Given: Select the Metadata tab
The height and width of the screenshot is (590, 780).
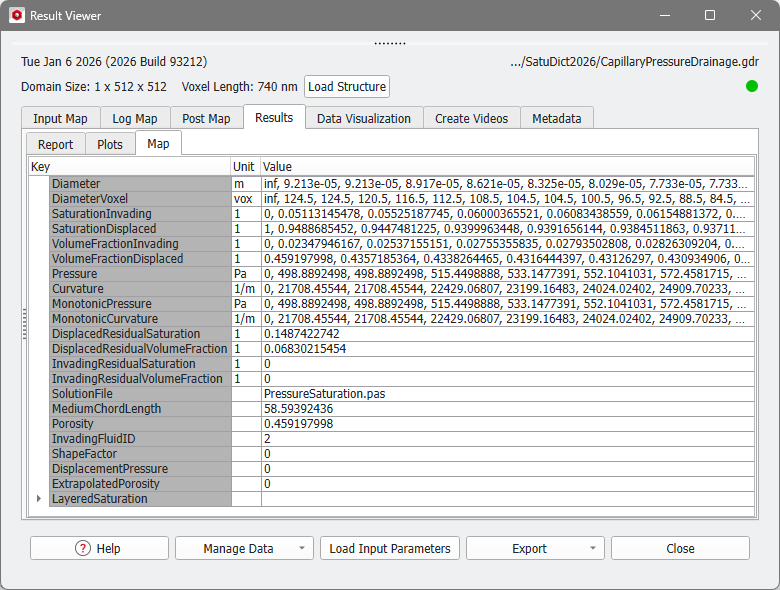Looking at the screenshot, I should [x=556, y=118].
